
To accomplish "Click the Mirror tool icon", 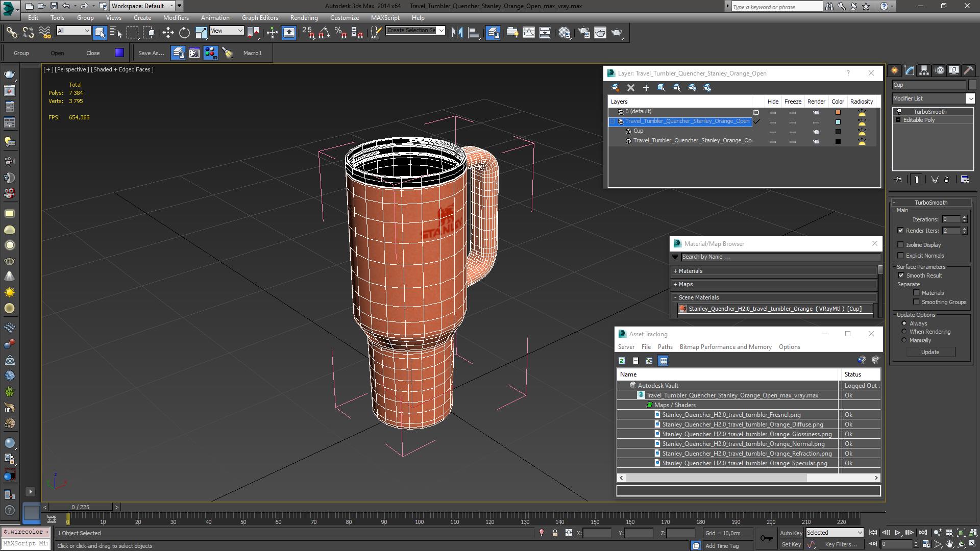I will tap(457, 33).
